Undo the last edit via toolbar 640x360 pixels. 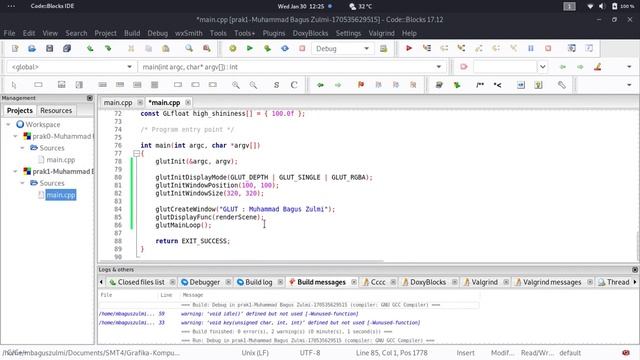90,49
